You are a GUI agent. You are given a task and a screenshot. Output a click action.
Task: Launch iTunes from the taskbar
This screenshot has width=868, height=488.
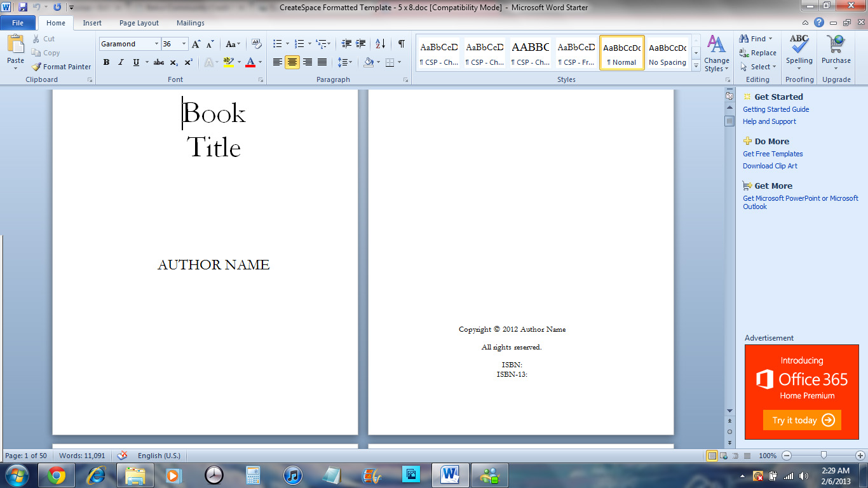(292, 475)
